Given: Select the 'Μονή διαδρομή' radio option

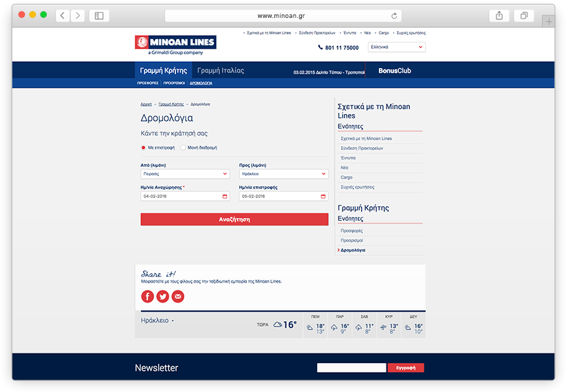Looking at the screenshot, I should 183,147.
